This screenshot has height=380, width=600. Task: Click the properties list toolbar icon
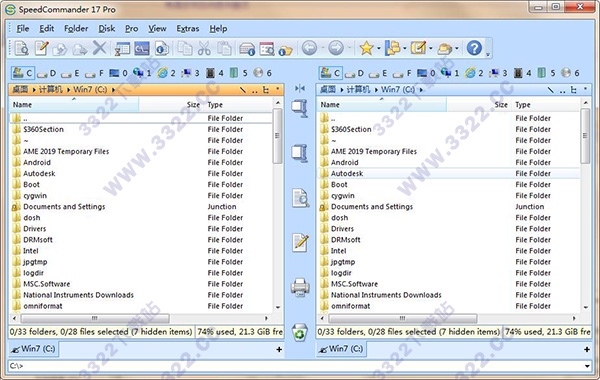pos(122,49)
